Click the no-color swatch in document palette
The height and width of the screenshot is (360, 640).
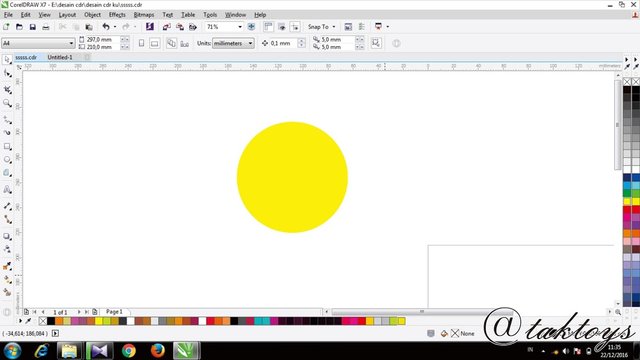pos(42,321)
